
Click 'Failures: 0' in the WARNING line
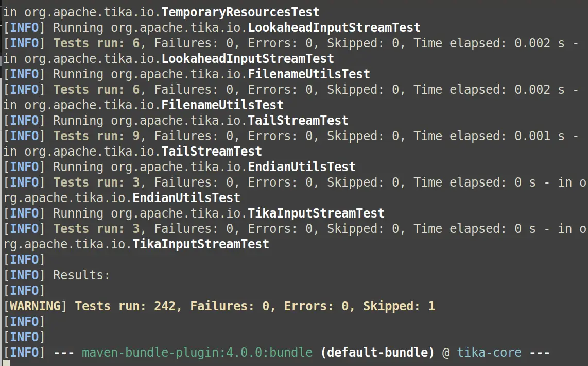point(230,306)
